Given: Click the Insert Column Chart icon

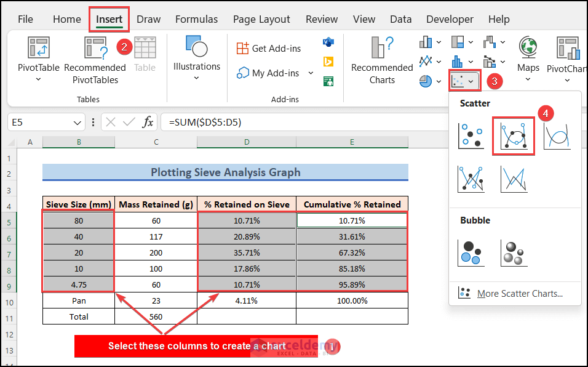Looking at the screenshot, I should [x=426, y=42].
